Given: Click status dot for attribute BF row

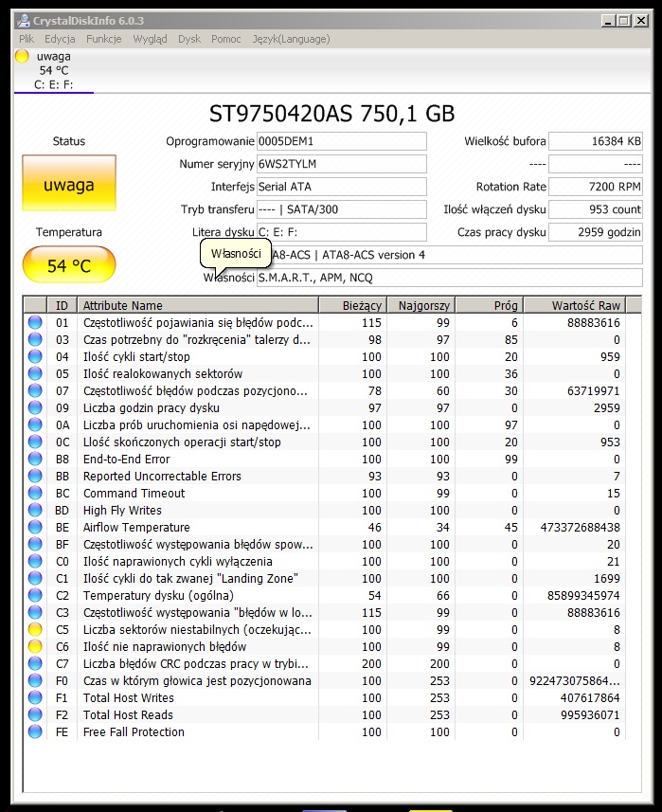Looking at the screenshot, I should [x=35, y=545].
